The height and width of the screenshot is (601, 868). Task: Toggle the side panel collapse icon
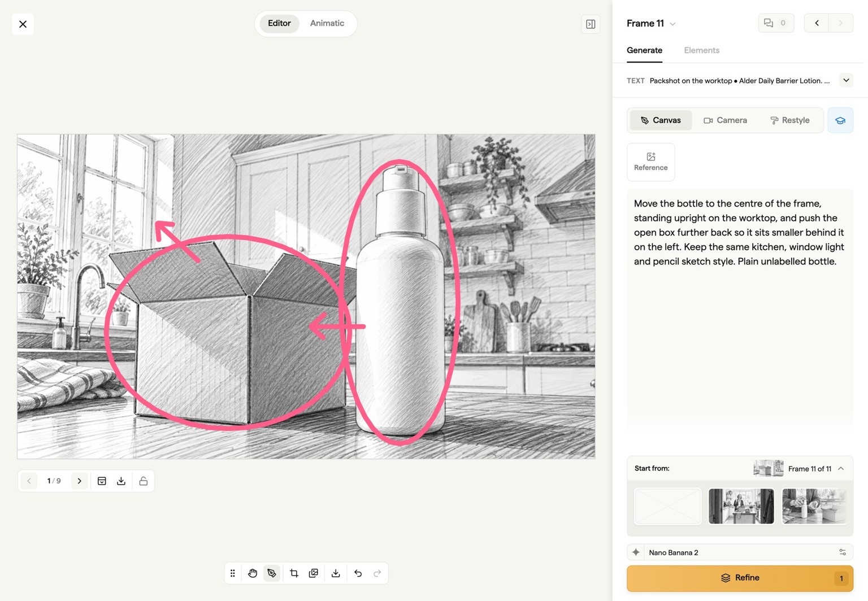tap(591, 24)
